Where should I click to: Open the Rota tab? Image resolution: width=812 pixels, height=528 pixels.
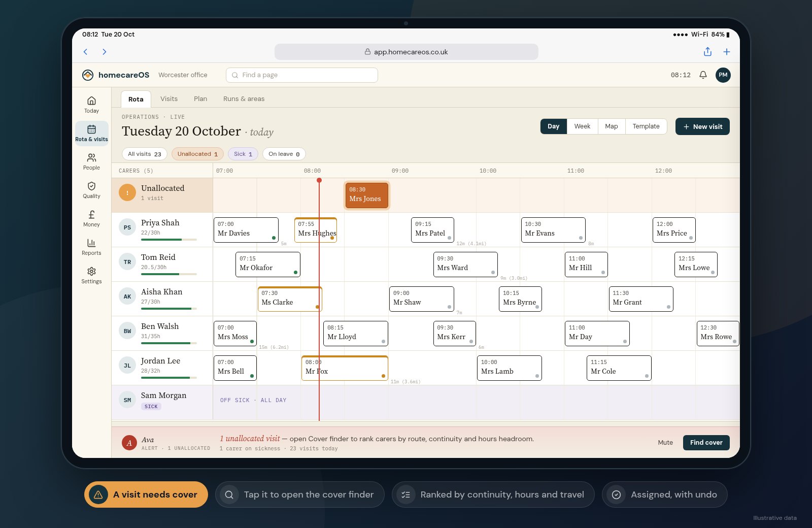136,99
